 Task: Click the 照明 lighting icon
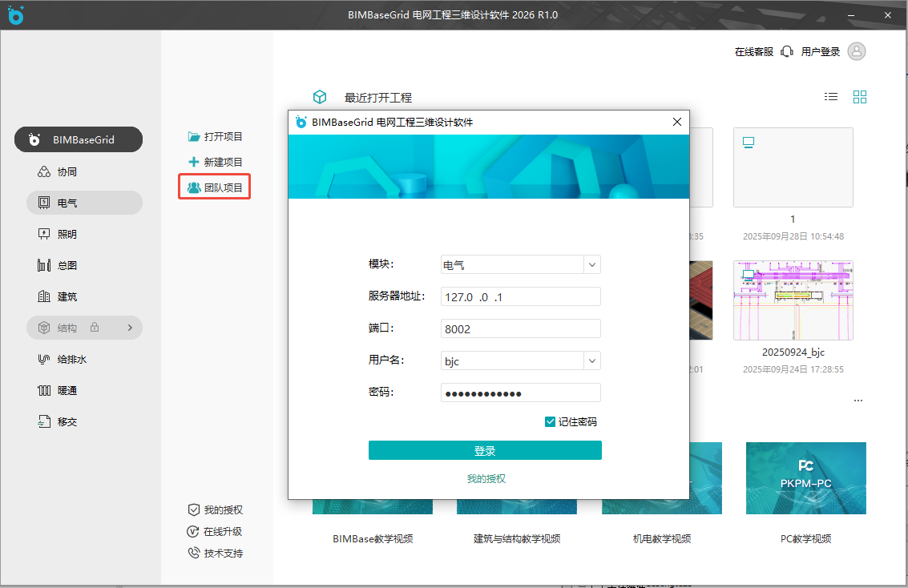[44, 234]
